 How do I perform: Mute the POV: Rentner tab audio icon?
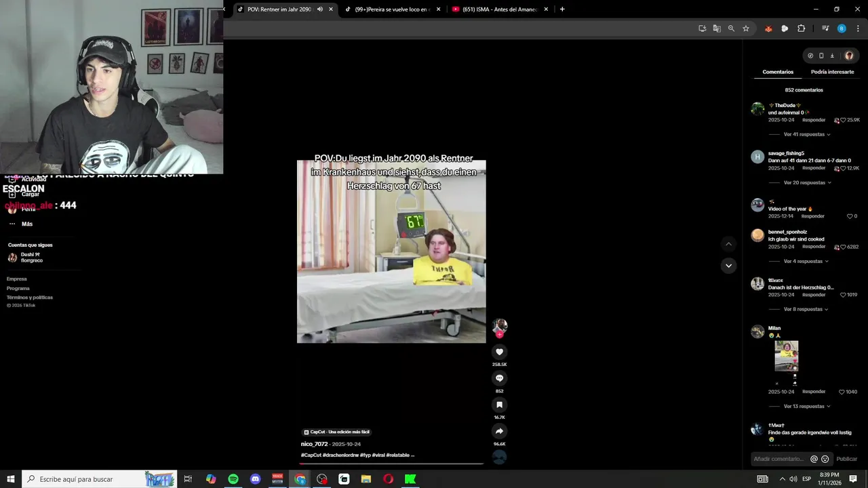[x=320, y=9]
